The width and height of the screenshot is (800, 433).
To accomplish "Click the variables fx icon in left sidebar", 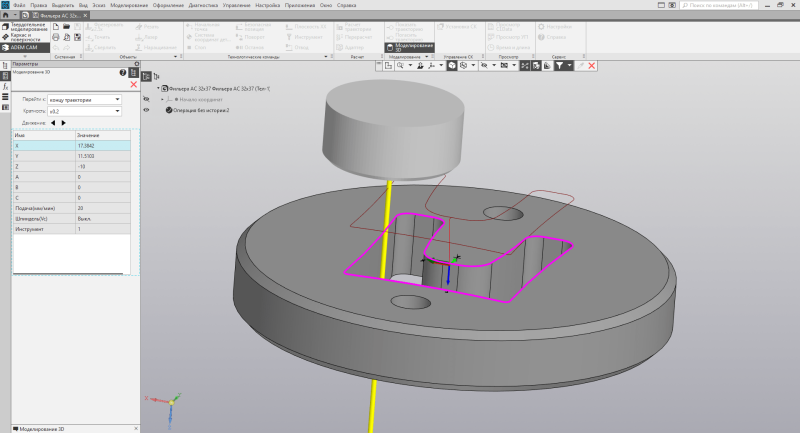I will click(5, 86).
